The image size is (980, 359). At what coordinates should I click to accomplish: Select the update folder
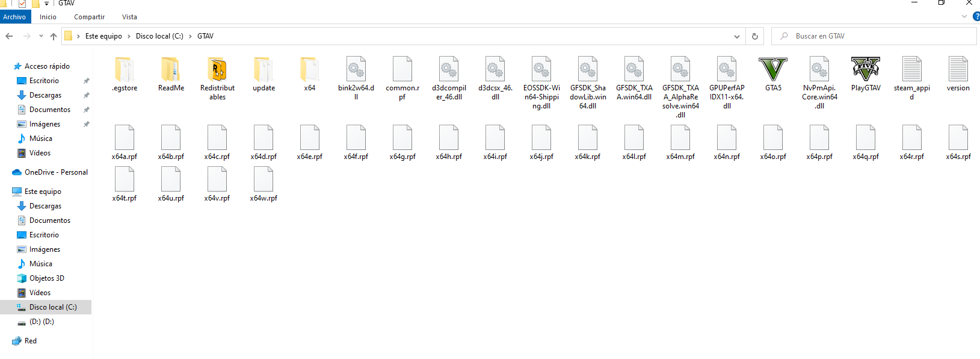click(x=263, y=74)
